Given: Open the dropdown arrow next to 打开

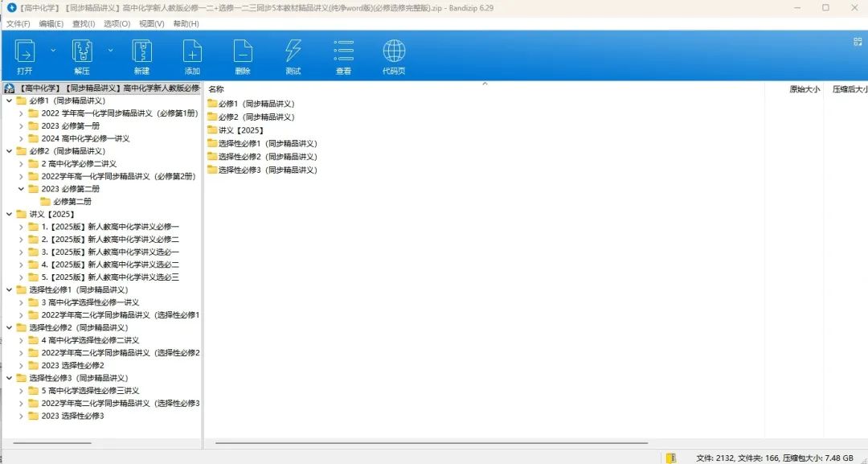Looking at the screenshot, I should (x=53, y=51).
